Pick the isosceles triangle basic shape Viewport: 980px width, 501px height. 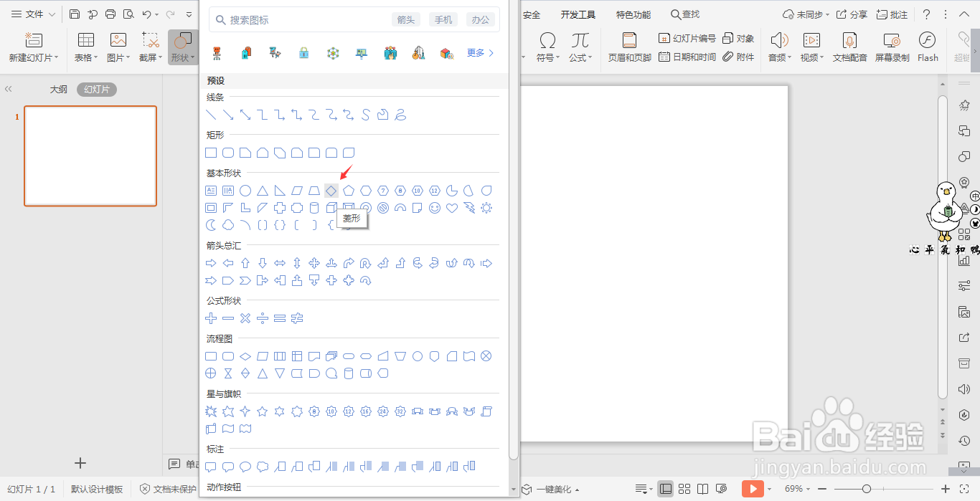click(263, 191)
